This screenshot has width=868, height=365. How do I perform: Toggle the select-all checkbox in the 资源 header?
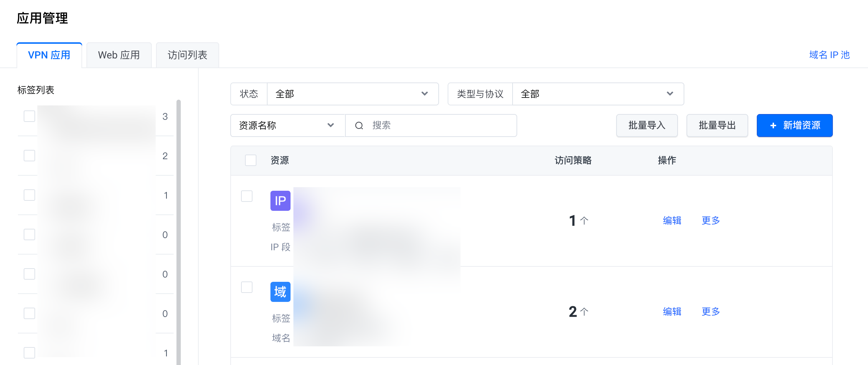click(x=251, y=160)
